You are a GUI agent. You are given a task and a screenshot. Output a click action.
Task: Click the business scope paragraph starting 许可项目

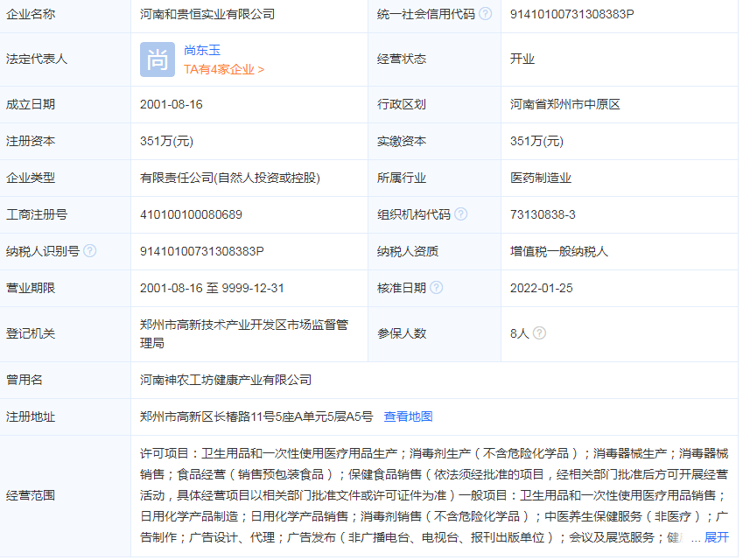(x=434, y=495)
